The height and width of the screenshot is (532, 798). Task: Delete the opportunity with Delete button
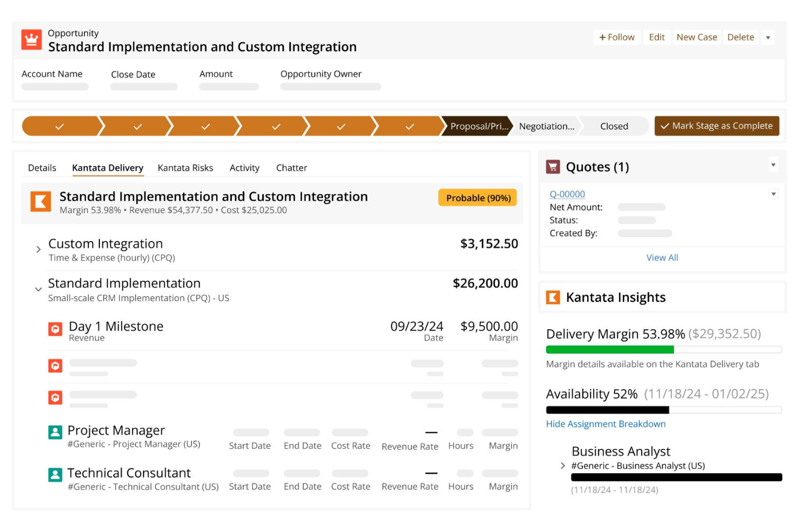click(741, 37)
